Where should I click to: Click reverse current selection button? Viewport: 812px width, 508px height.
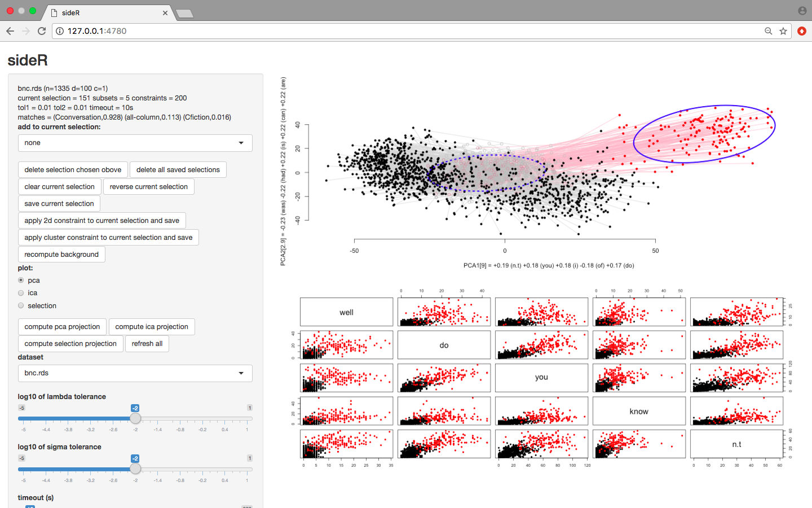click(x=149, y=187)
